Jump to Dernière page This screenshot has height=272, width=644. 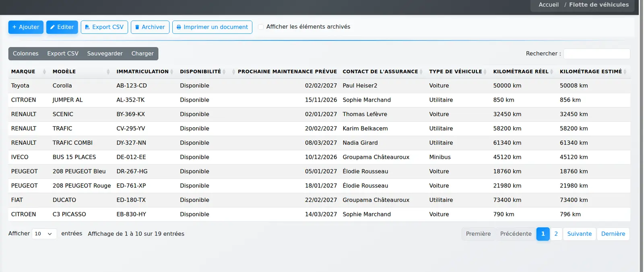(x=613, y=234)
